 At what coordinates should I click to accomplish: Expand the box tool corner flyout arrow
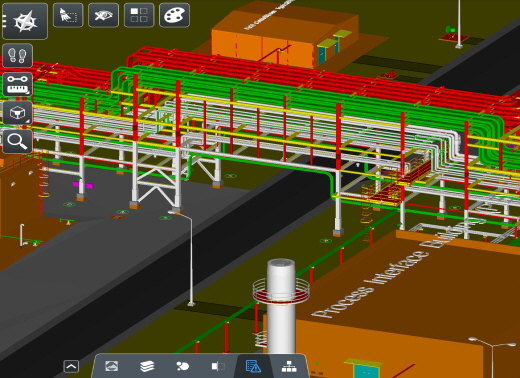pos(29,122)
